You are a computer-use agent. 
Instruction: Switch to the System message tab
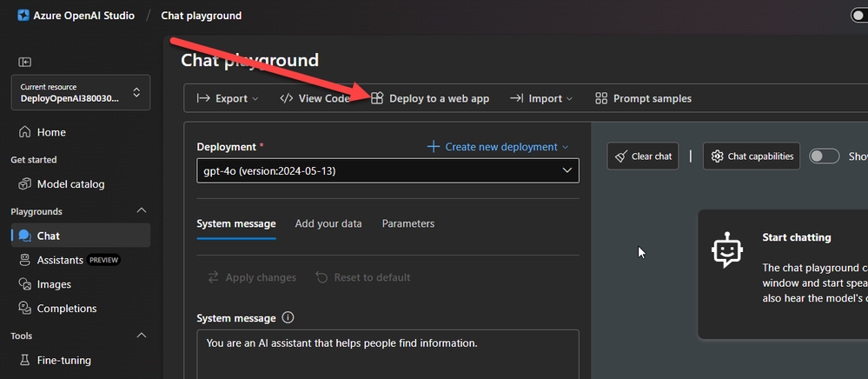(x=236, y=224)
